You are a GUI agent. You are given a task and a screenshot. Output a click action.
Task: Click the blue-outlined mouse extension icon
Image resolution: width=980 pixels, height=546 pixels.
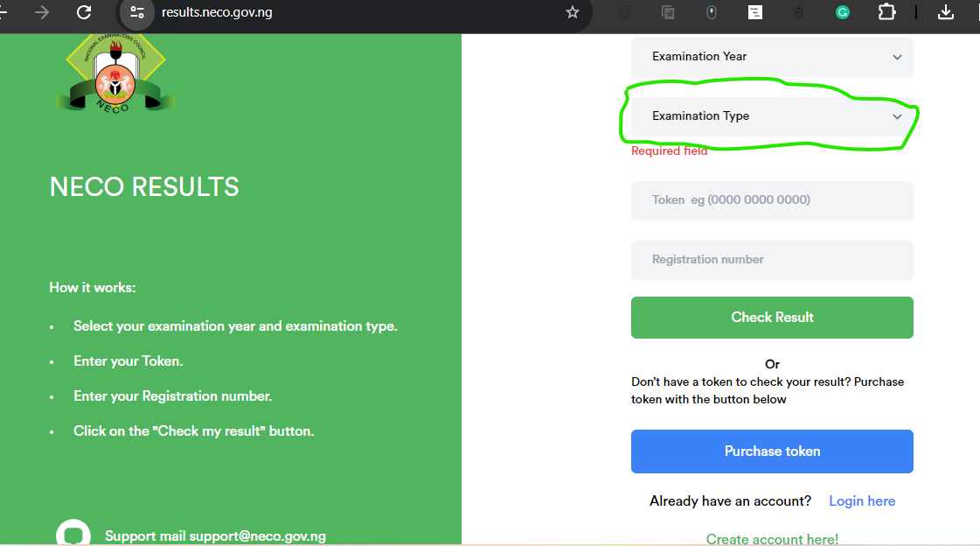(712, 12)
